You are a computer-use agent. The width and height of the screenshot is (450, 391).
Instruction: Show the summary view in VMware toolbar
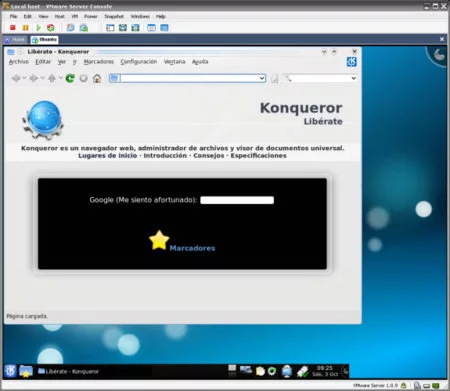tap(151, 28)
